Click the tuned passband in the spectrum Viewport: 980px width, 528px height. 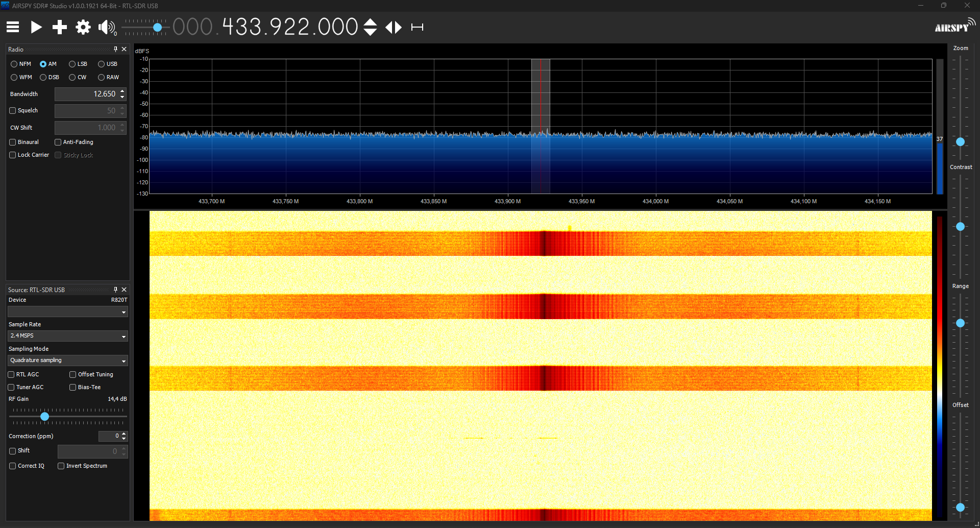[x=541, y=126]
